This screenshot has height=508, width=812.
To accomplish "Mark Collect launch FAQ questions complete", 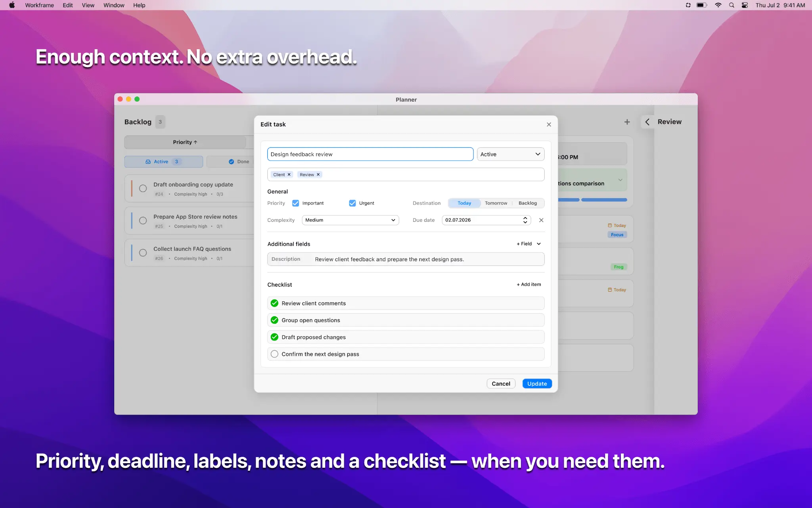I will [x=143, y=253].
